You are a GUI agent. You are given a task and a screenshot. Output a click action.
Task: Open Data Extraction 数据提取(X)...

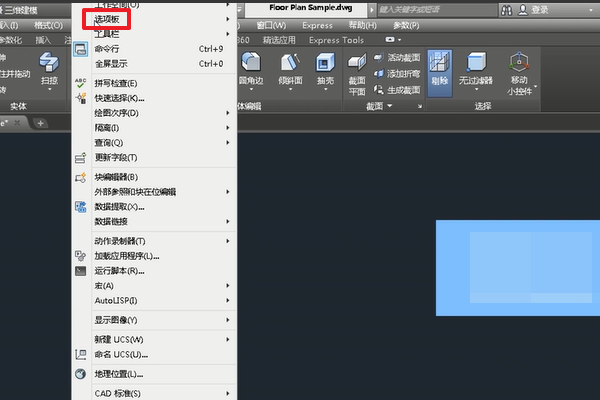pos(153,207)
